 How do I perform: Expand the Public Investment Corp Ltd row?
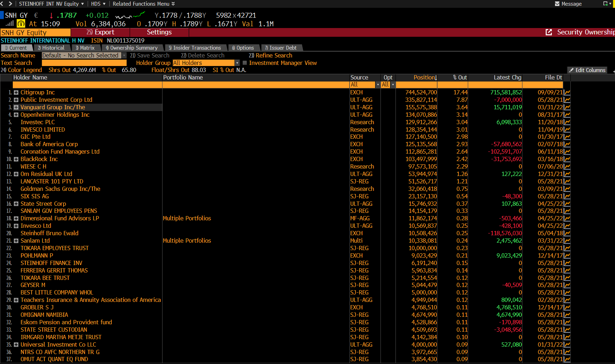[16, 100]
